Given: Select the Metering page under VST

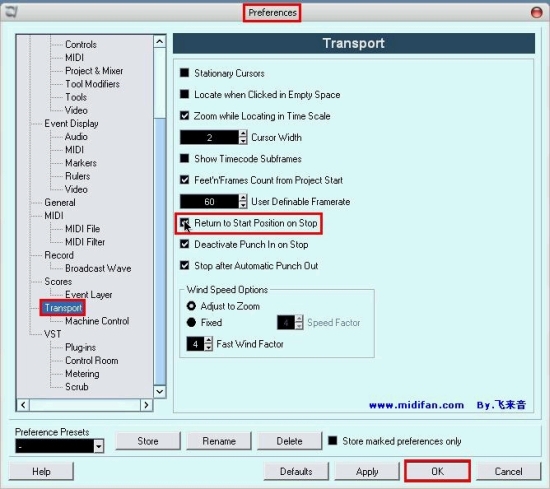Looking at the screenshot, I should pos(82,374).
